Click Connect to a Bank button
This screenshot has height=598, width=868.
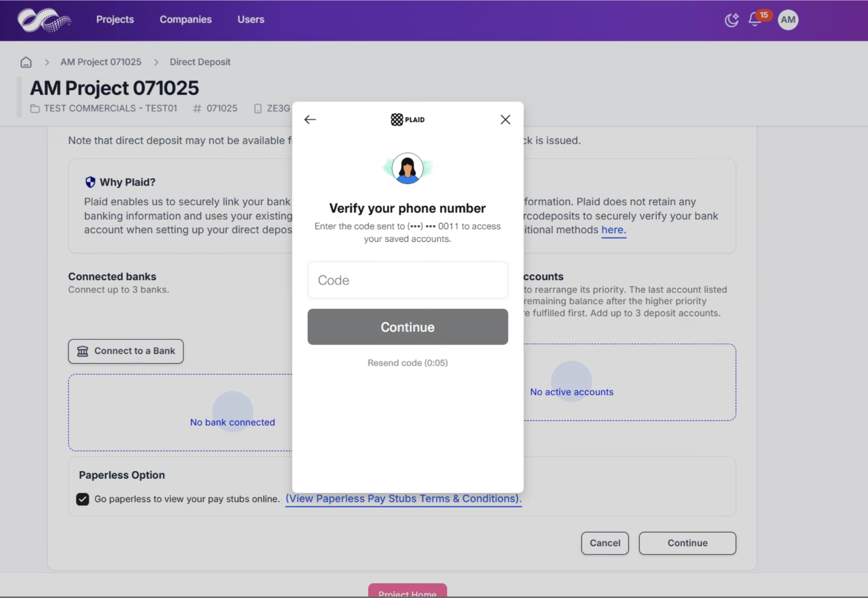[126, 351]
